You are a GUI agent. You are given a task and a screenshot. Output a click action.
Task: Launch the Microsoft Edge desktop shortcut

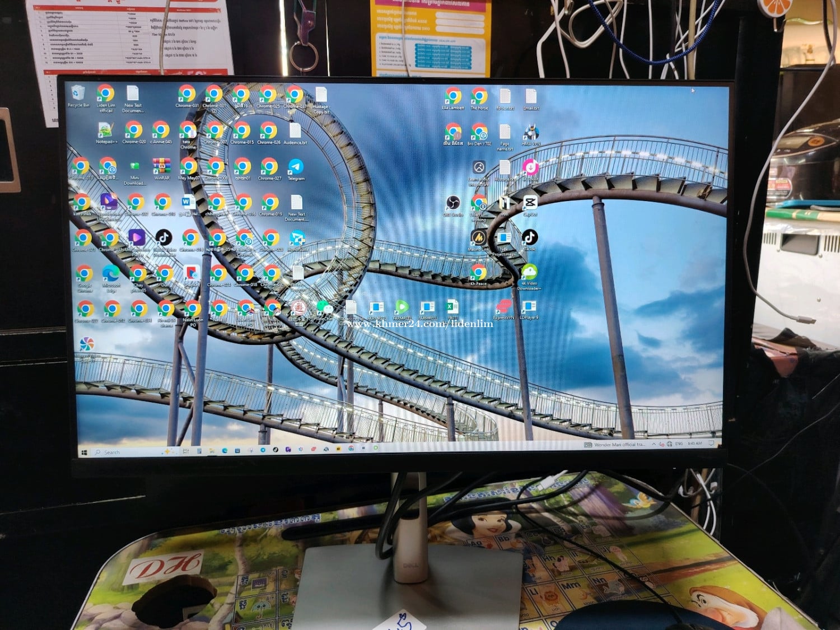click(111, 274)
